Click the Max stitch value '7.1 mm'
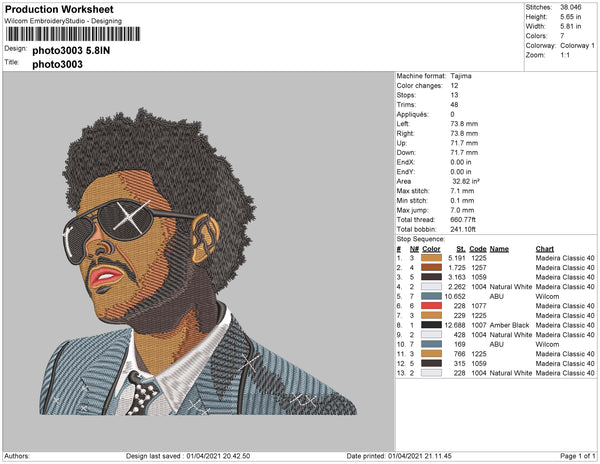Image resolution: width=600 pixels, height=464 pixels. pyautogui.click(x=462, y=191)
